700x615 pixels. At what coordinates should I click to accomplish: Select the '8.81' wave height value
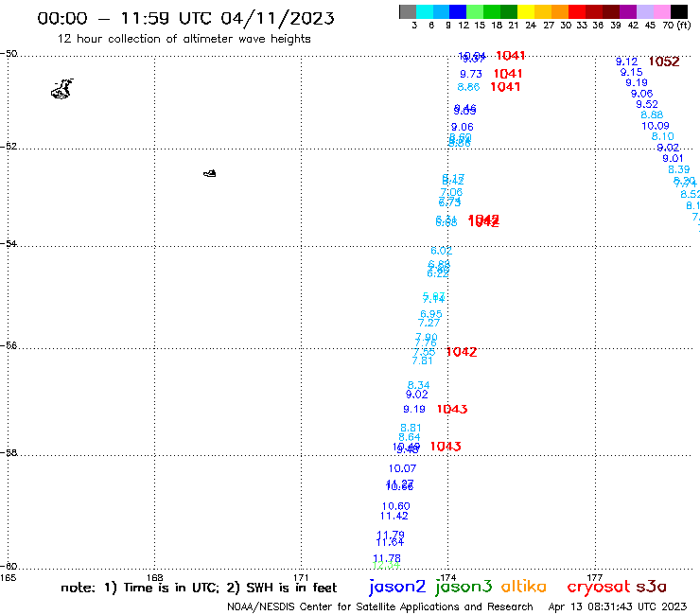coord(411,429)
